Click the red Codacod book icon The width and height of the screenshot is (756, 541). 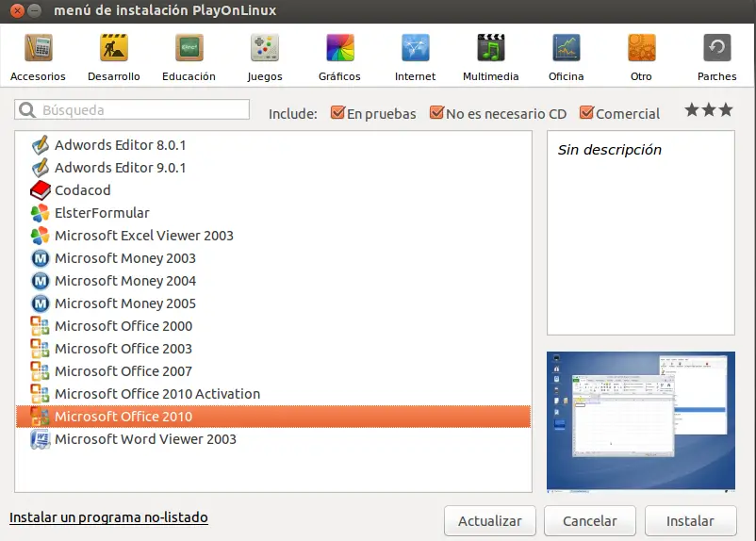pyautogui.click(x=40, y=190)
